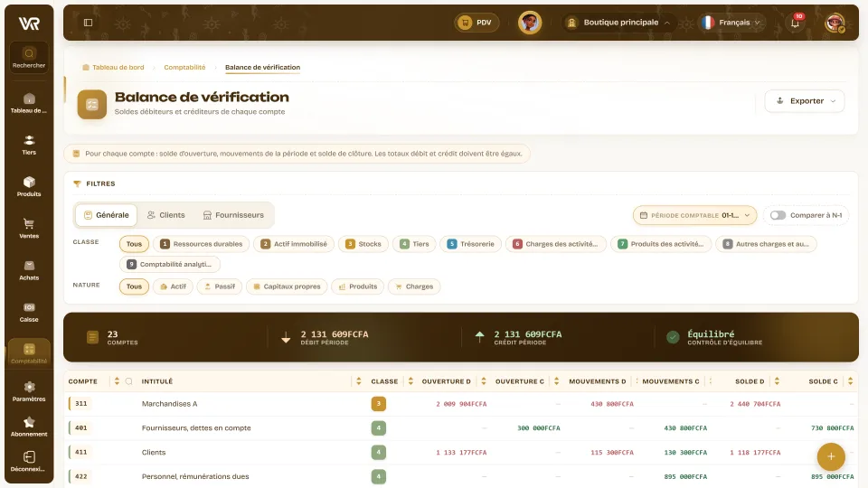Image resolution: width=868 pixels, height=488 pixels.
Task: Click the funnel icon beside FILTRES
Action: click(x=77, y=183)
